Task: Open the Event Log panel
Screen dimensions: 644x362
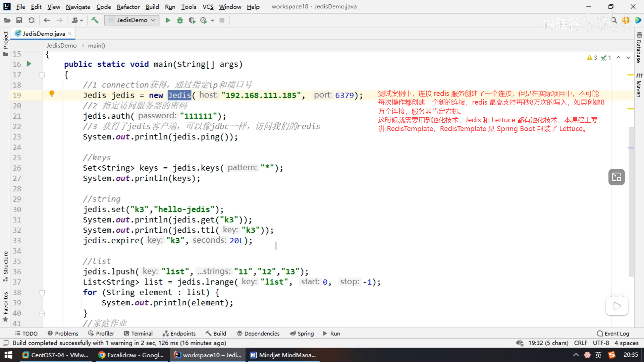Action: pos(613,334)
